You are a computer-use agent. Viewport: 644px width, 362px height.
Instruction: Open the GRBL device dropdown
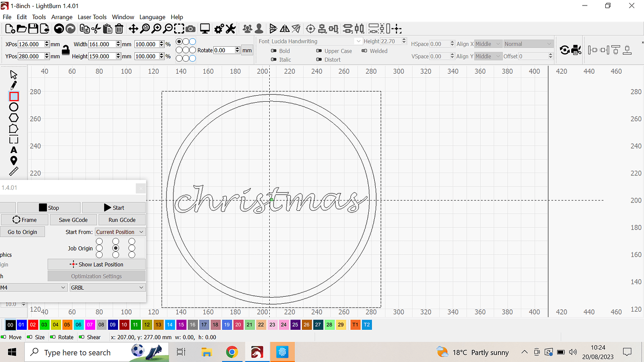[x=107, y=287]
